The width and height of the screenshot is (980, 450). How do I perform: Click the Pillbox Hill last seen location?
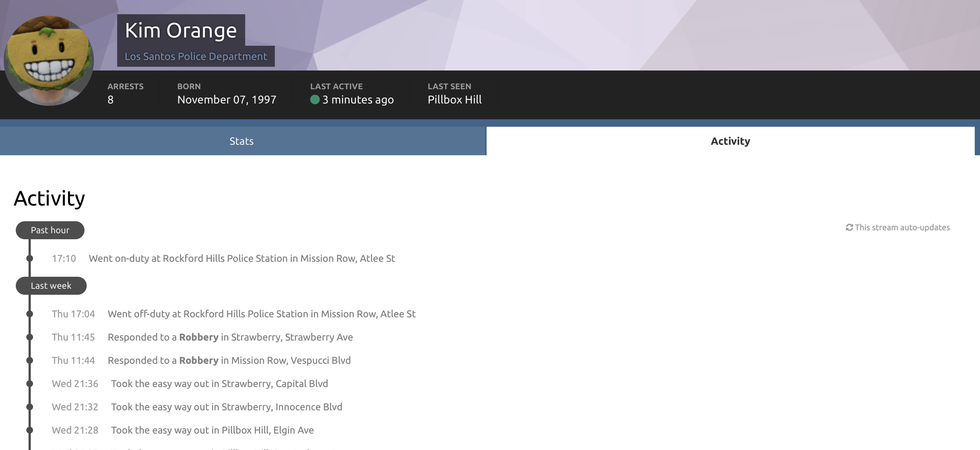pos(454,100)
